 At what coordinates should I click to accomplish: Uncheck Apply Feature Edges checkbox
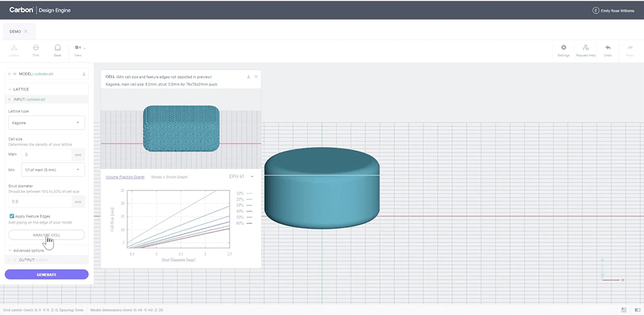pyautogui.click(x=12, y=216)
